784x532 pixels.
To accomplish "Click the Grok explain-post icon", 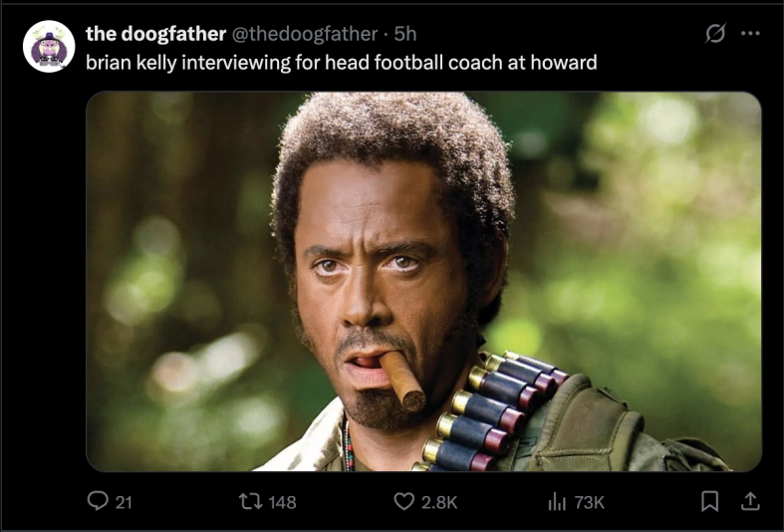I will click(714, 34).
